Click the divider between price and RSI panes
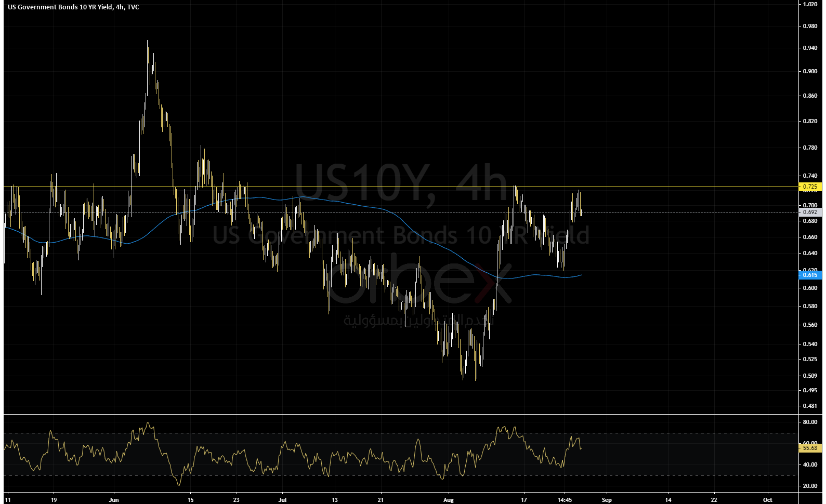 tap(400, 414)
